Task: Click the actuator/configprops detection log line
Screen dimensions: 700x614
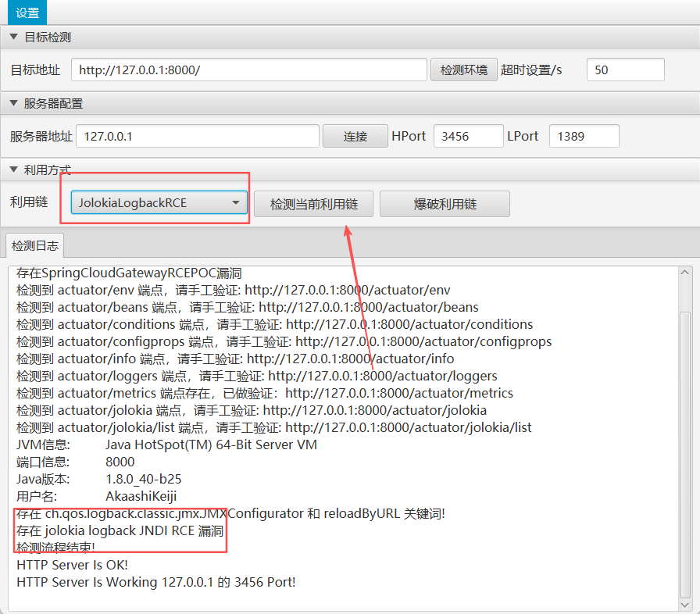Action: (284, 342)
